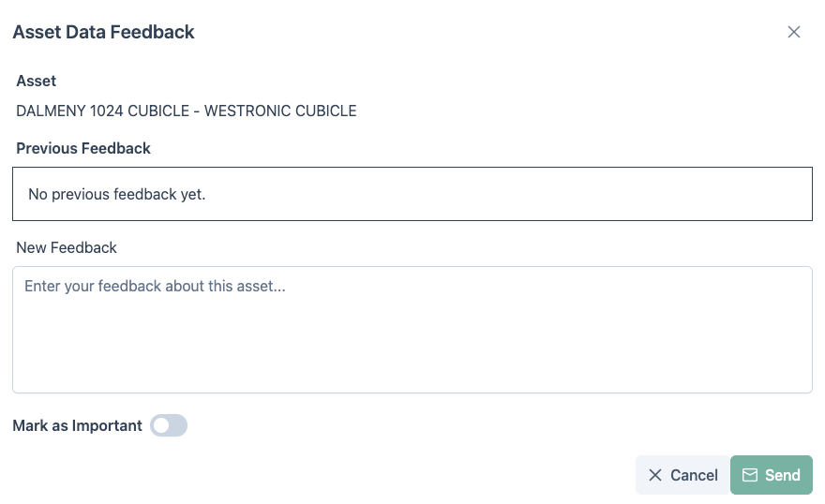
Task: Click the 'New Feedback' field label
Action: pos(67,248)
